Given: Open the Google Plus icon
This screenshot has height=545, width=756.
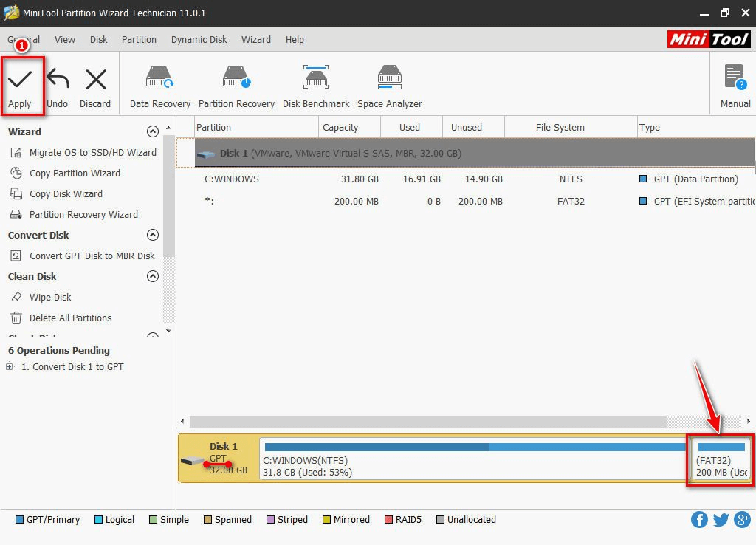Looking at the screenshot, I should (x=743, y=519).
